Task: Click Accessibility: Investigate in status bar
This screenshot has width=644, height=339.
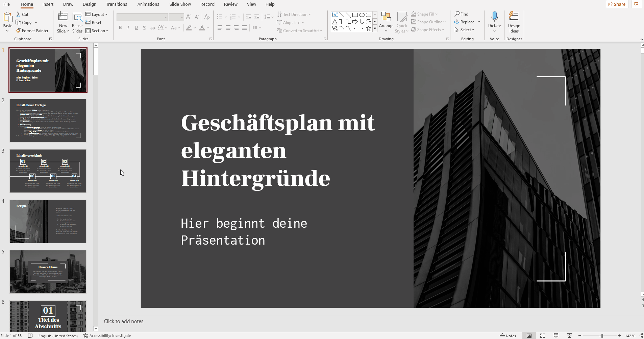Action: click(x=107, y=336)
